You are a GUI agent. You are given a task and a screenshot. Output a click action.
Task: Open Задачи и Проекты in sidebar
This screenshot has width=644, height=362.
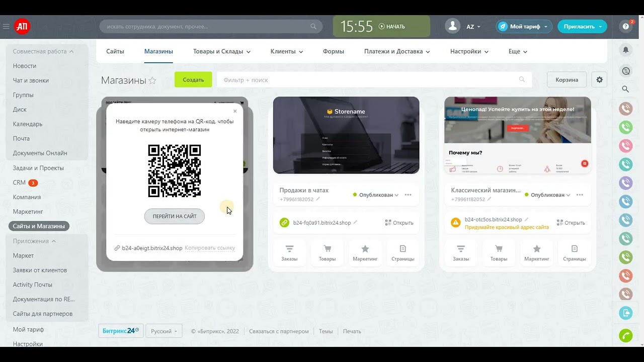point(38,168)
